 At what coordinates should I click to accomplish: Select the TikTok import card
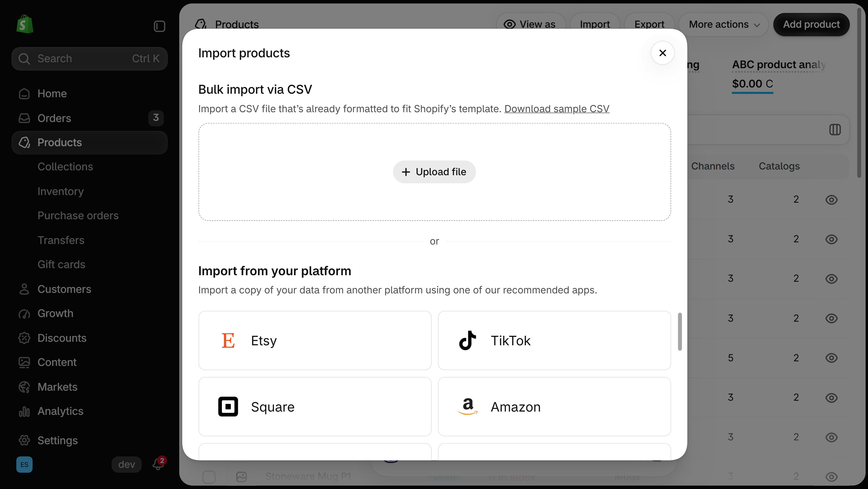[554, 340]
